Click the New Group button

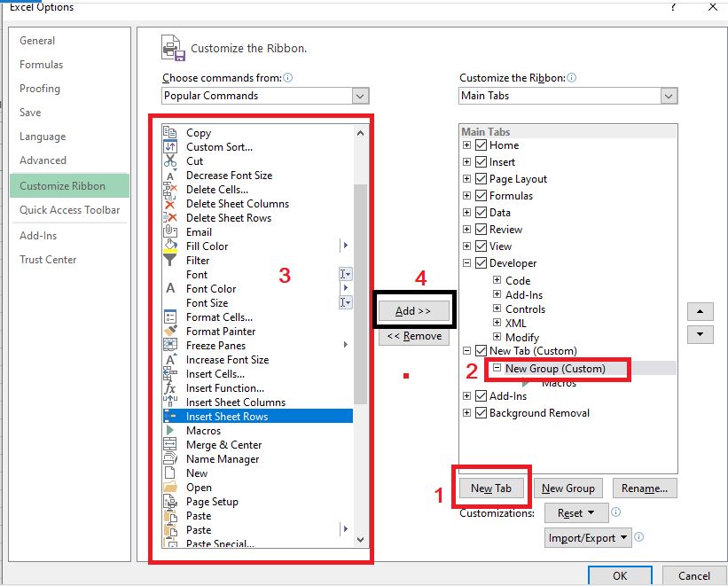point(568,488)
